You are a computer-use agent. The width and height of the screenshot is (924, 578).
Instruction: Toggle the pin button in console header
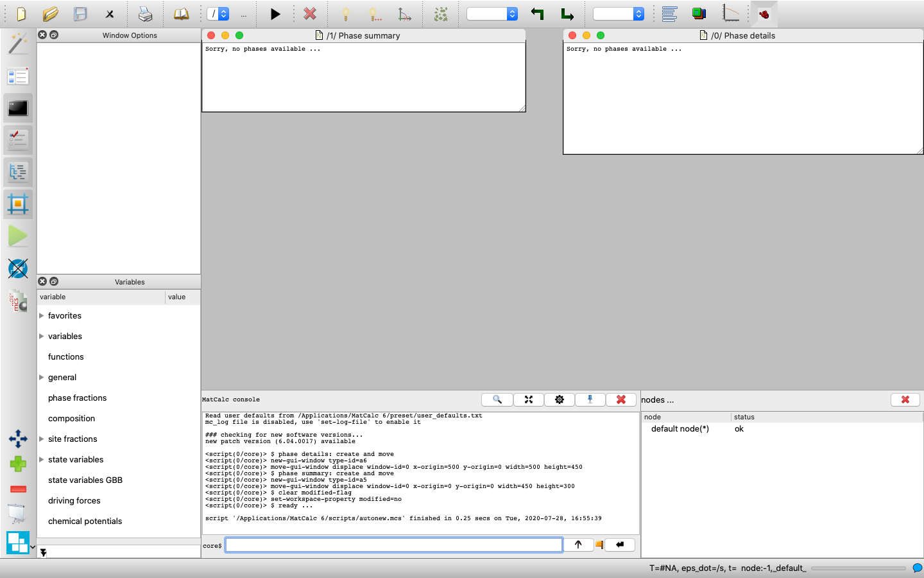(x=590, y=399)
